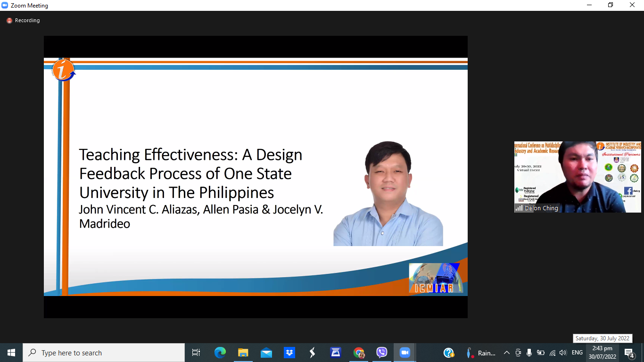Launch Microsoft Edge from the taskbar
The width and height of the screenshot is (644, 362).
[x=220, y=353]
